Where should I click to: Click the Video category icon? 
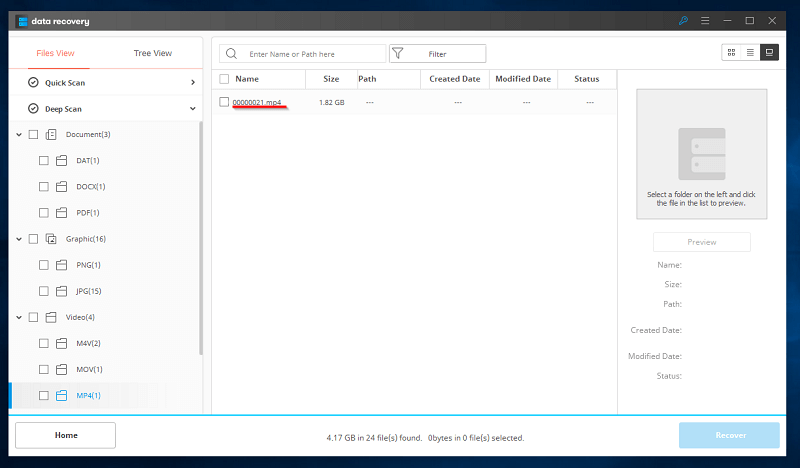pos(51,317)
